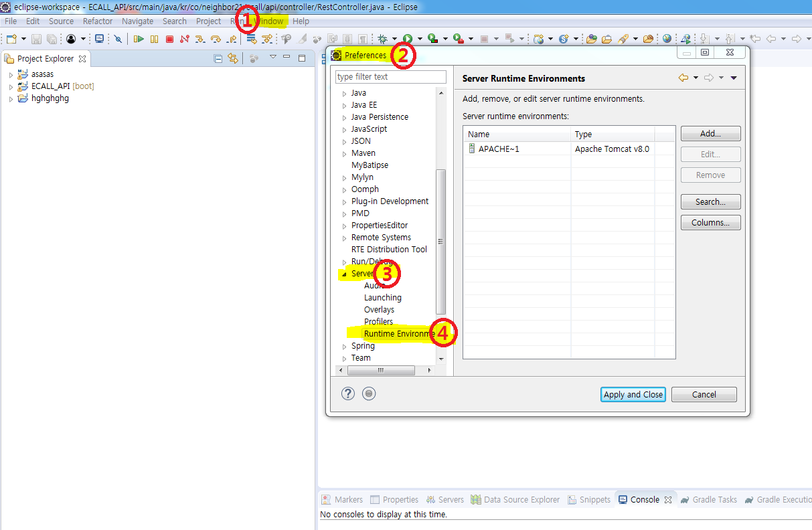Viewport: 812px width, 530px height.
Task: Click the green Resume debug icon
Action: point(139,39)
